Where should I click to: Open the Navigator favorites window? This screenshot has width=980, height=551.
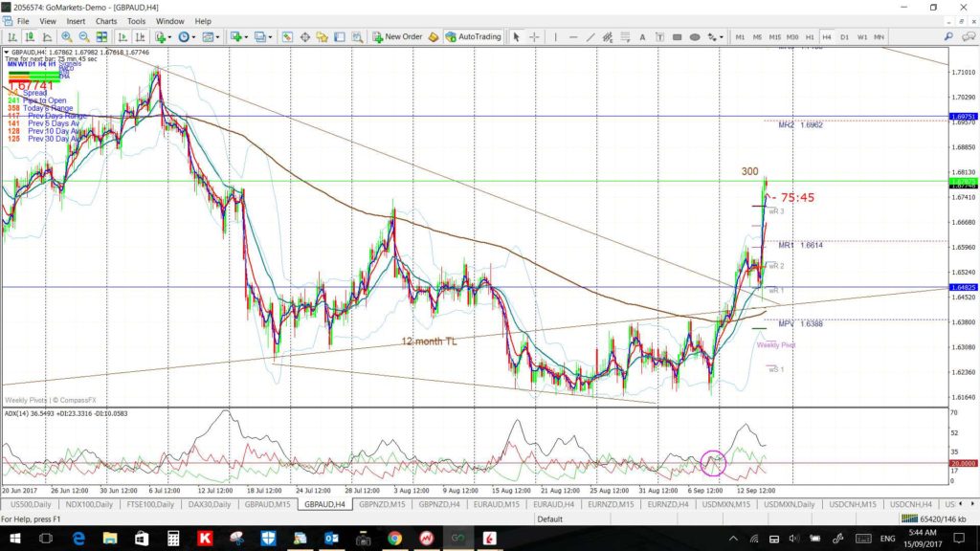click(x=323, y=37)
